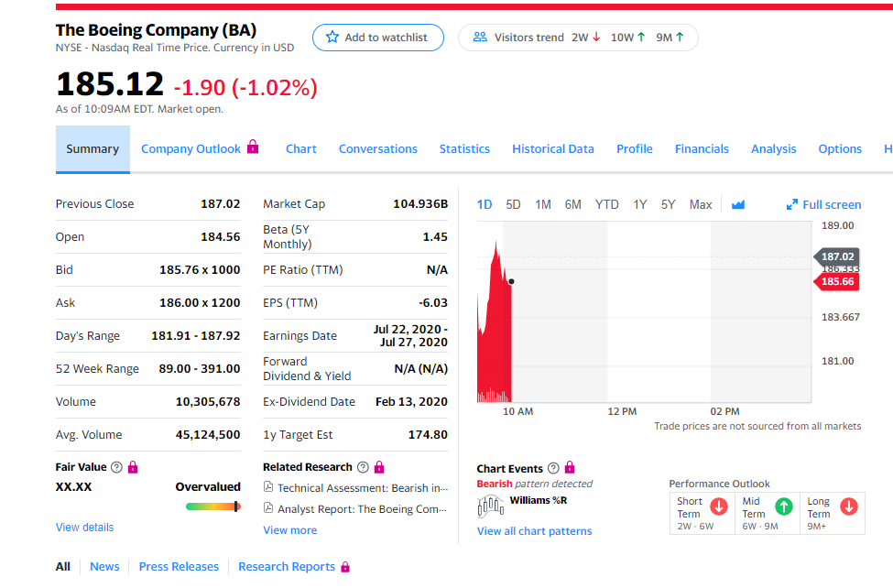The height and width of the screenshot is (588, 893).
Task: Click the 9M green up trend arrow
Action: (x=680, y=37)
